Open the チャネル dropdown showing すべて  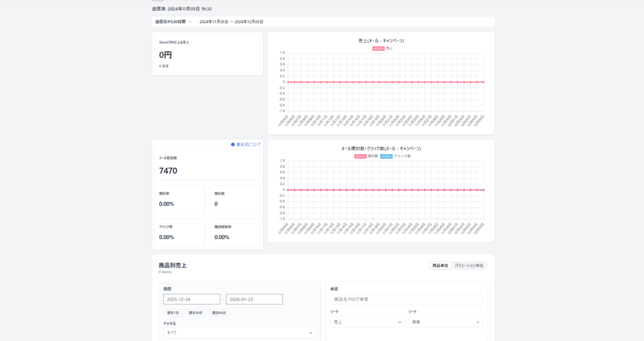[239, 333]
